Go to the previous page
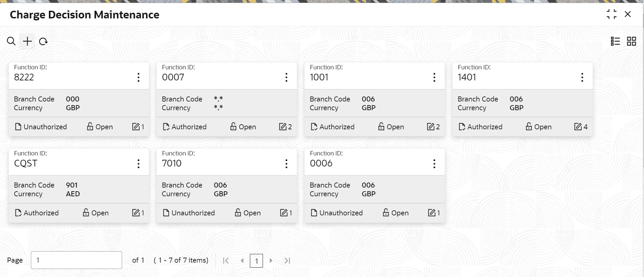The height and width of the screenshot is (277, 644). click(242, 261)
